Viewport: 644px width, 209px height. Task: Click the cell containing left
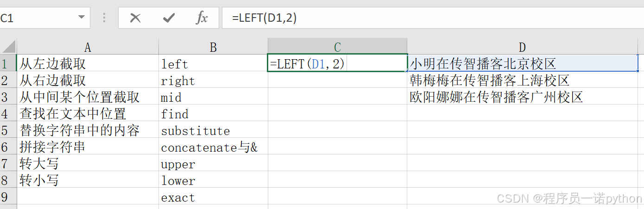click(x=213, y=63)
